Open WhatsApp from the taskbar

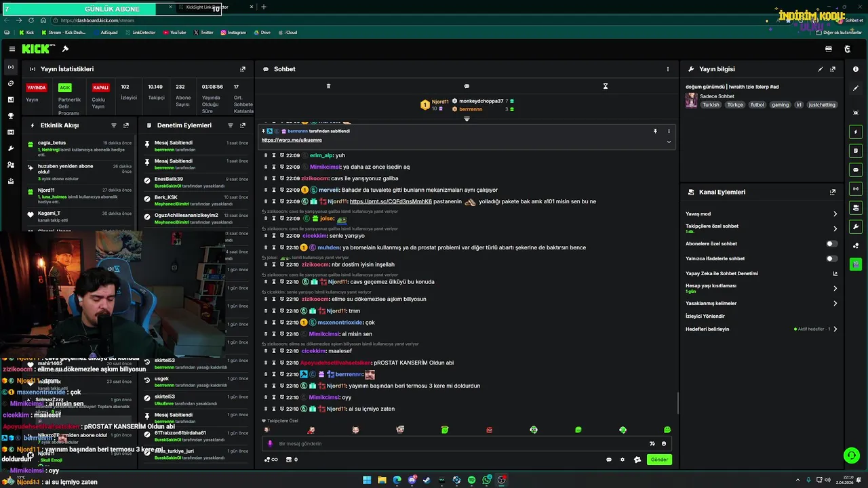487,480
